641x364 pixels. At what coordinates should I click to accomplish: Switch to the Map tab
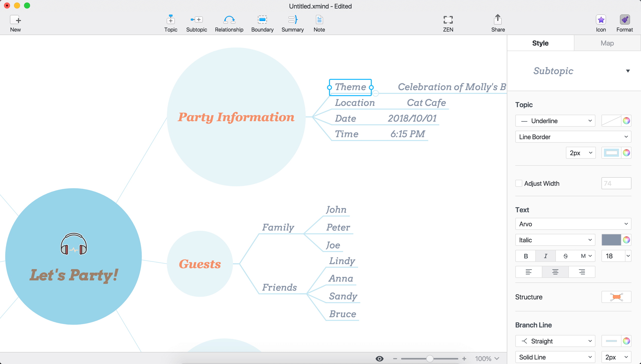pos(607,43)
